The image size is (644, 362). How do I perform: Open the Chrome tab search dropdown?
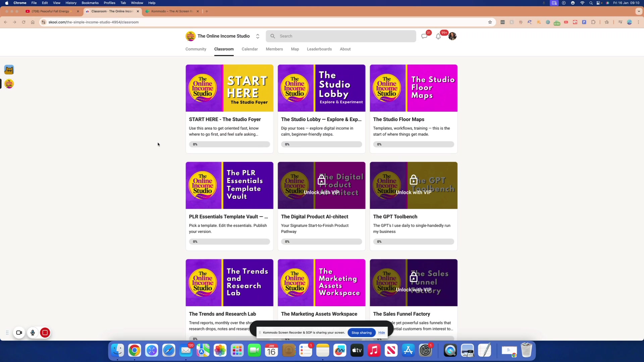639,11
